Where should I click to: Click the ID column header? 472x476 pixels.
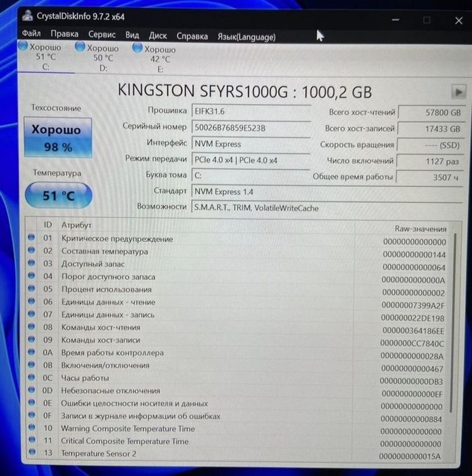48,224
